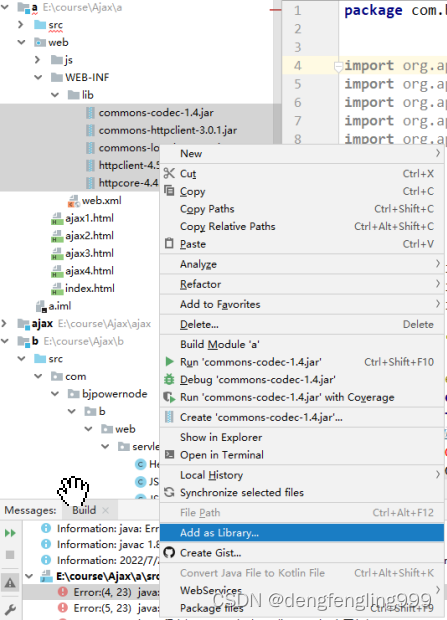Viewport: 447px width, 620px height.
Task: Choose Copy Paths from context menu
Action: coord(302,209)
